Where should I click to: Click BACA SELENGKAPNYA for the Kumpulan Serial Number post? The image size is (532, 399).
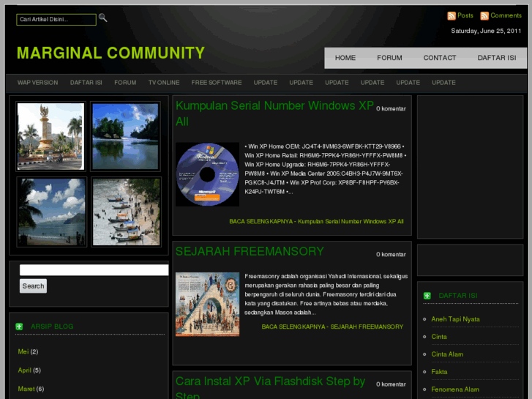[x=316, y=221]
